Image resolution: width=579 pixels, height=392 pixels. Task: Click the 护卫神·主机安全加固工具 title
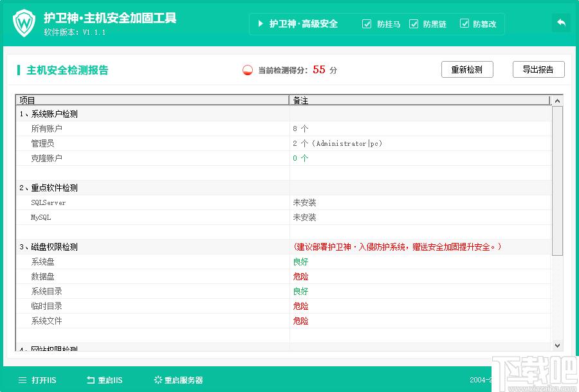coord(110,18)
